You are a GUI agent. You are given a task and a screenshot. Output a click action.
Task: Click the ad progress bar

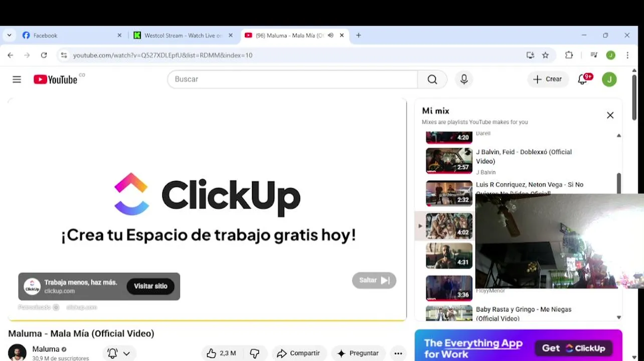click(x=207, y=320)
